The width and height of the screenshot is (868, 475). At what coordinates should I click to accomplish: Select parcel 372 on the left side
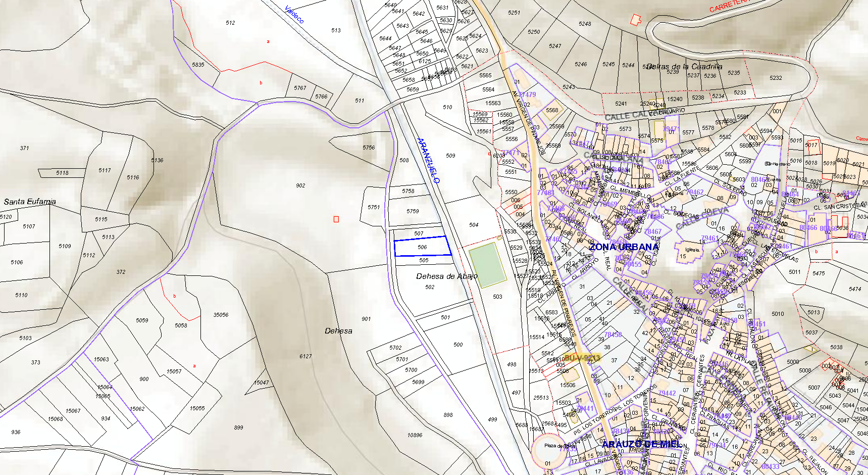(121, 272)
